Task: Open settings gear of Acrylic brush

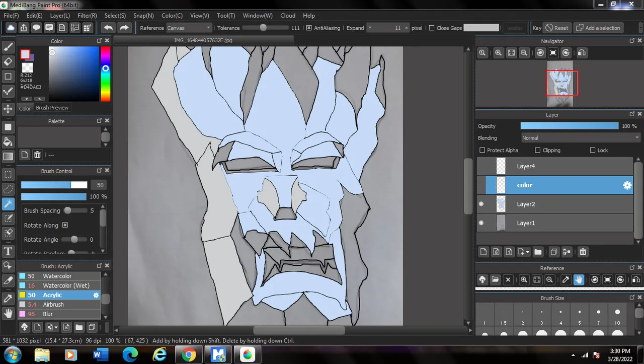Action: pos(96,295)
